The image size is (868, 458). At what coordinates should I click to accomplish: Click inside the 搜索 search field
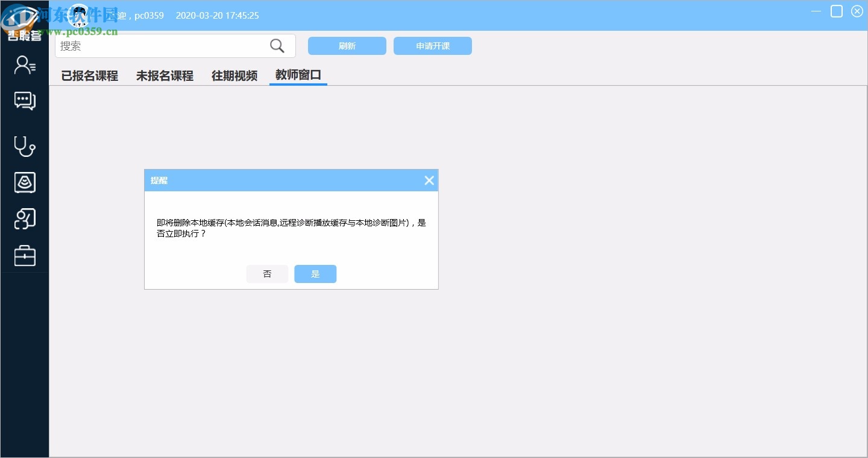[163, 45]
